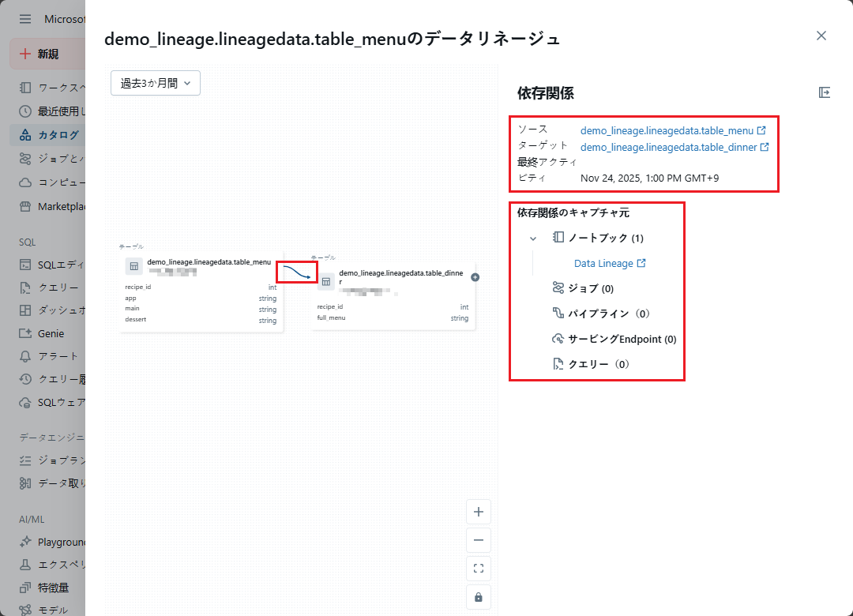Screen dimensions: 853x616
Task: Expand table_dinner downstream with plus icon
Action: [475, 277]
